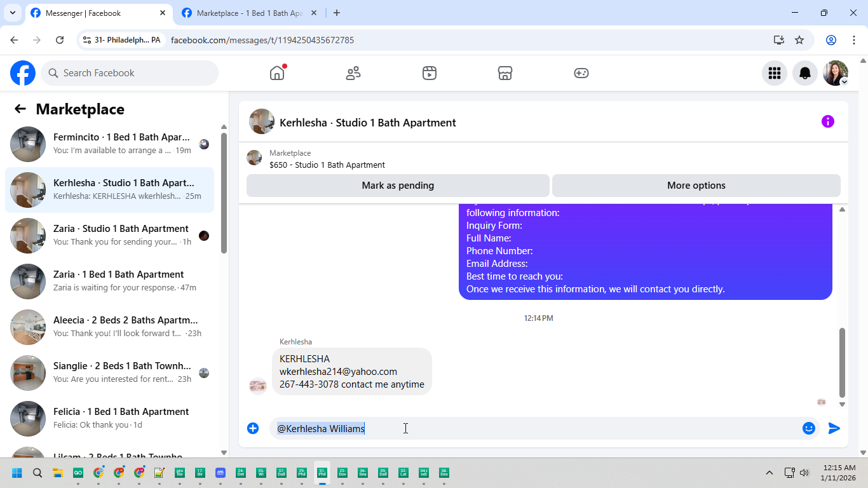The height and width of the screenshot is (488, 868).
Task: Click the email wkerhlesha214@yahoo.com in the message
Action: [338, 372]
